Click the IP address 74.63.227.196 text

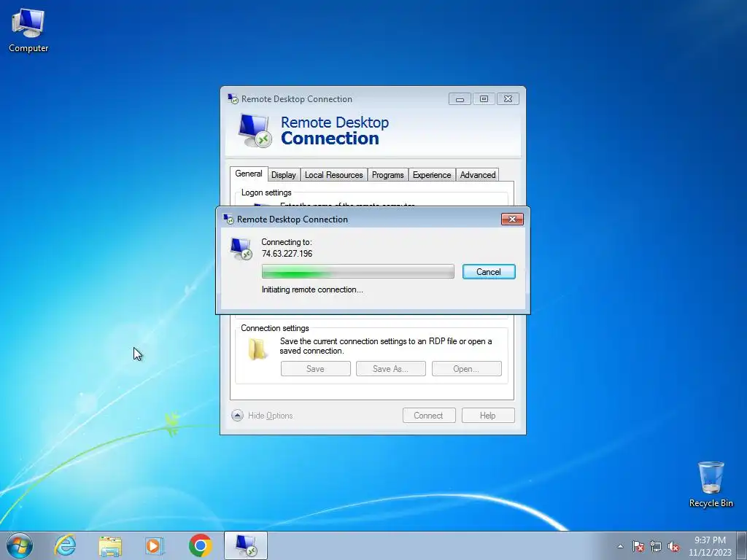tap(287, 253)
